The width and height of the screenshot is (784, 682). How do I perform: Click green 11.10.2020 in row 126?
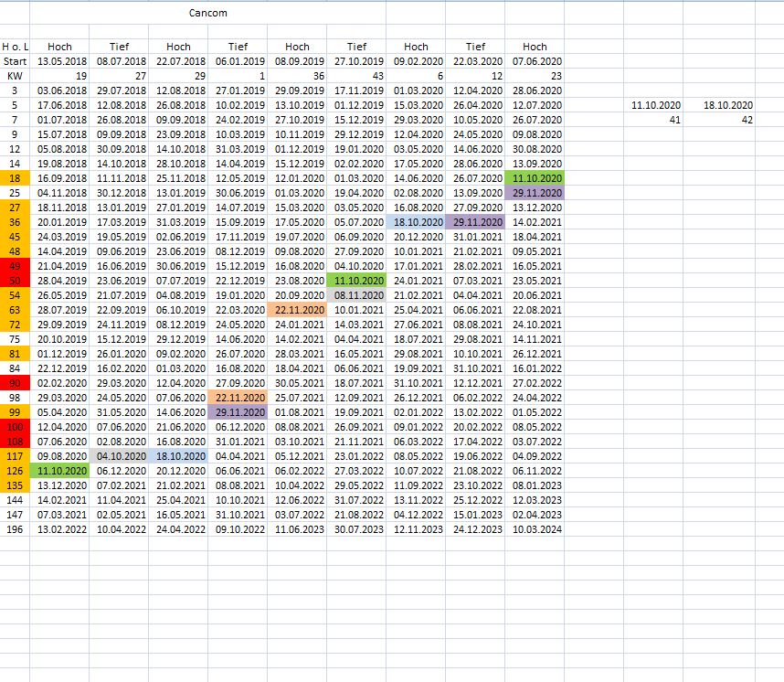point(59,471)
